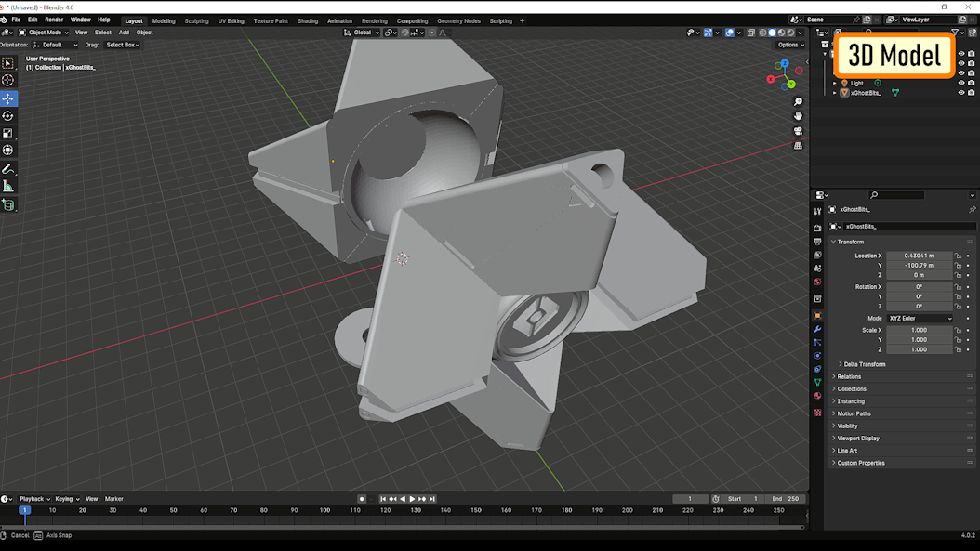Activate the Move tool
Image resolution: width=980 pixels, height=551 pixels.
coord(8,98)
